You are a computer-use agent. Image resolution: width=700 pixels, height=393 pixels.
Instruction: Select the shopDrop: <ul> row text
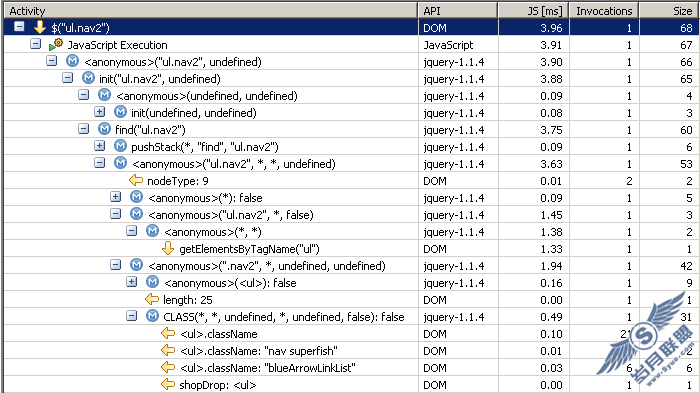[x=218, y=385]
